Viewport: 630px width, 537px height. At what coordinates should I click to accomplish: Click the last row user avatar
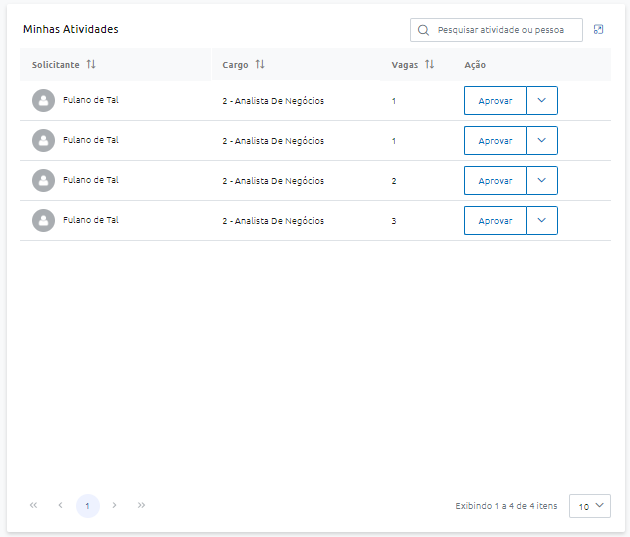point(43,220)
